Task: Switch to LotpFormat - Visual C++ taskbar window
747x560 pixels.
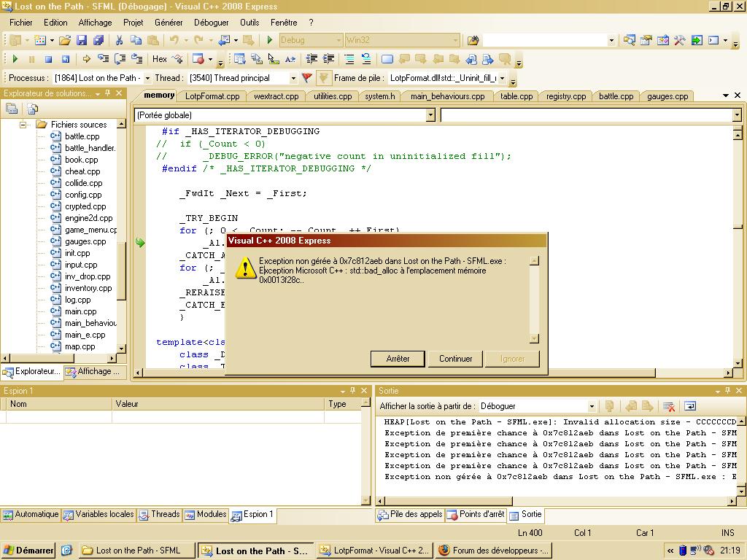Action: click(374, 551)
